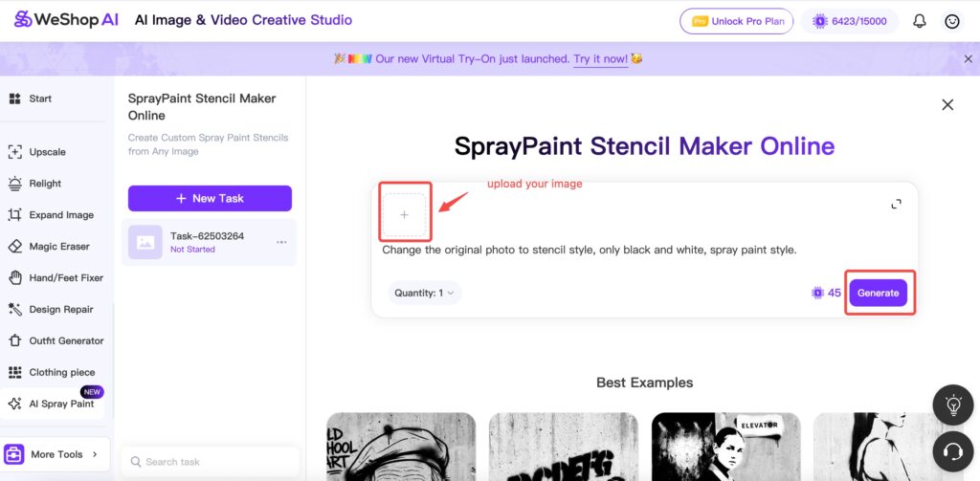Open the old man in cap example
Viewport: 980px width, 481px height.
click(401, 447)
